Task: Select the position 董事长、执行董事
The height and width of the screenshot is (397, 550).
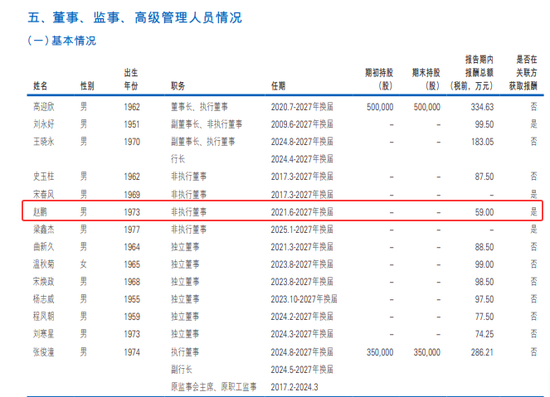Action: point(199,107)
